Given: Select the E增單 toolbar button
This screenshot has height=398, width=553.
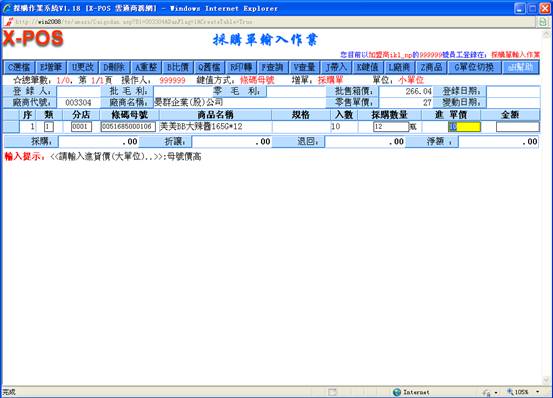Looking at the screenshot, I should point(50,67).
